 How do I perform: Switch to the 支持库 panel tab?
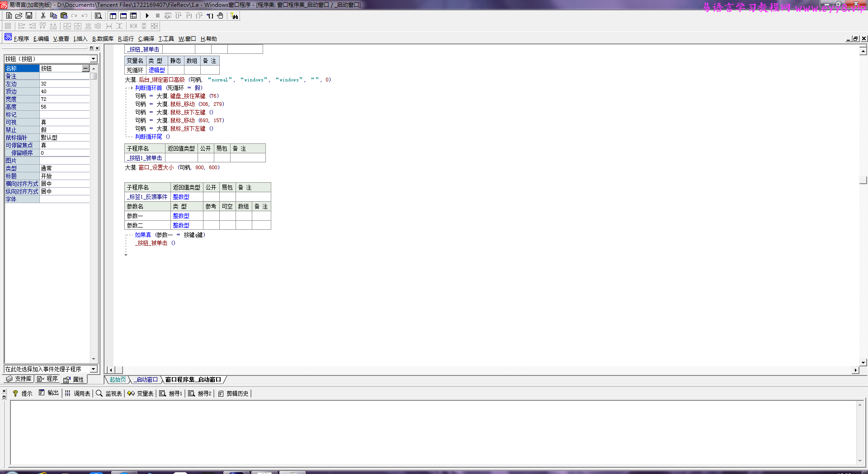click(x=19, y=379)
